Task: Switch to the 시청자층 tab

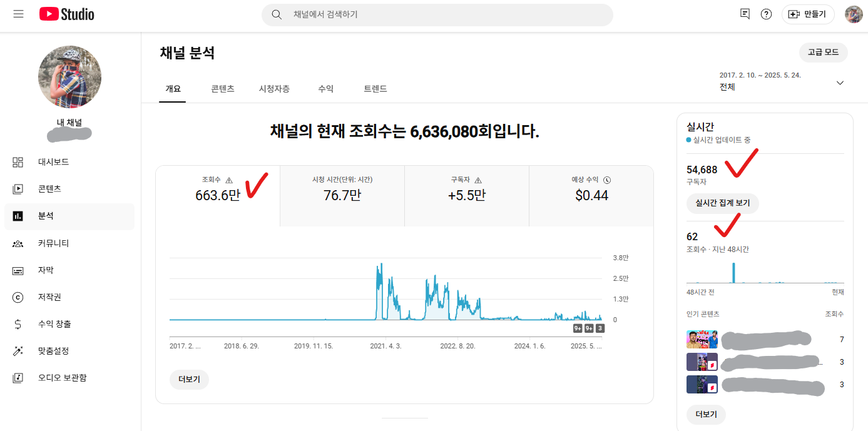Action: tap(274, 89)
